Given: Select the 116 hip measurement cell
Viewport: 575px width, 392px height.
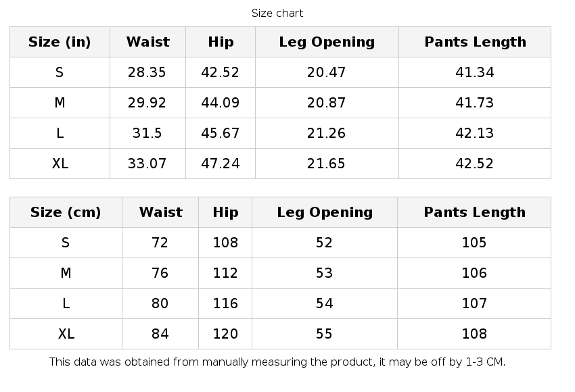Looking at the screenshot, I should click(225, 303).
